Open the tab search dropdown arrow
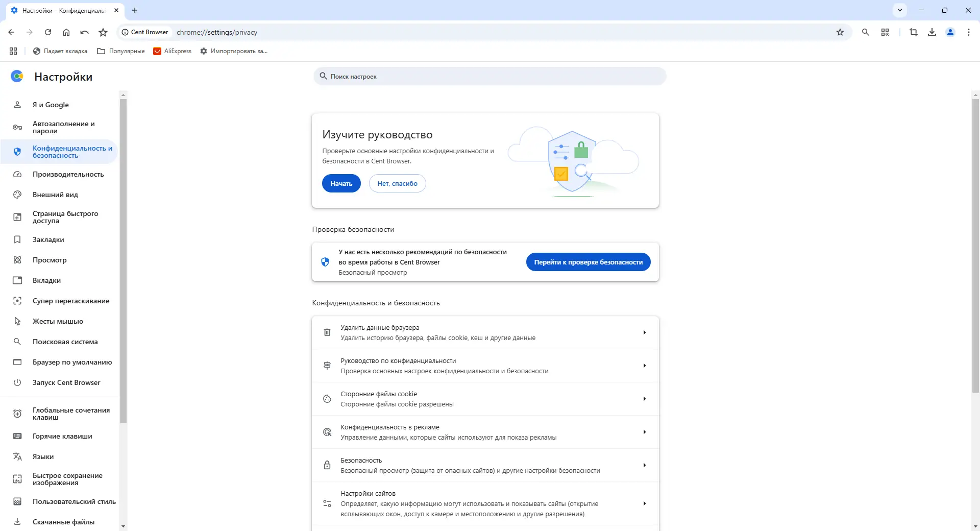Screen dimensions: 980x531 (x=900, y=10)
